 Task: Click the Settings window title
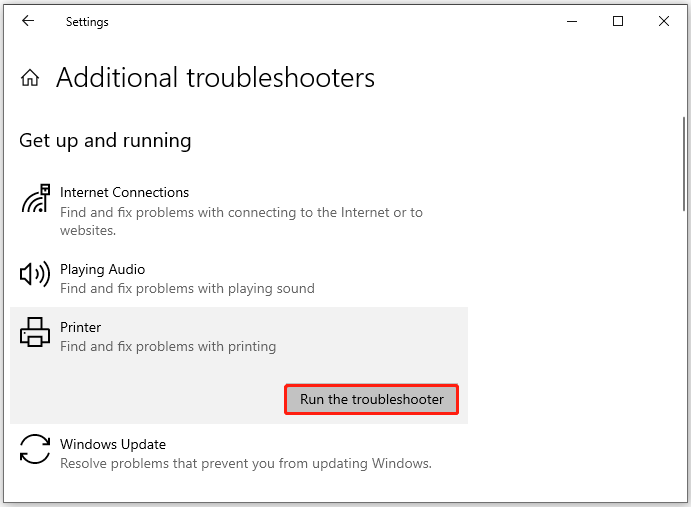87,22
